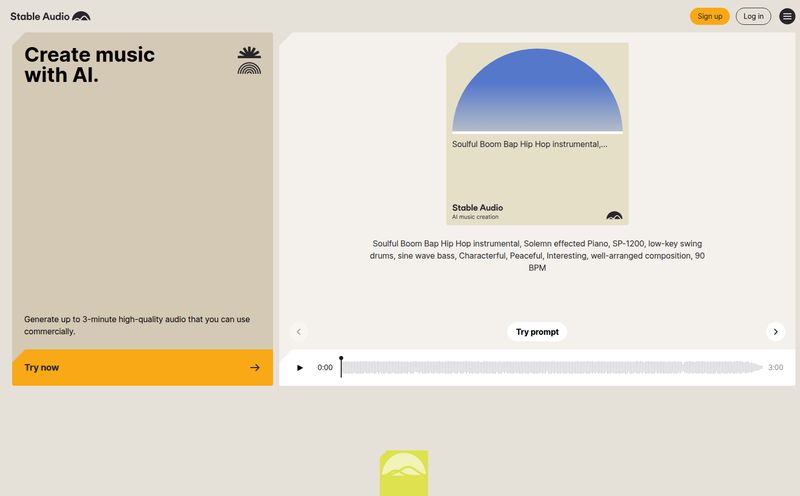Click the sunburst arc icon beside headline

[249, 60]
